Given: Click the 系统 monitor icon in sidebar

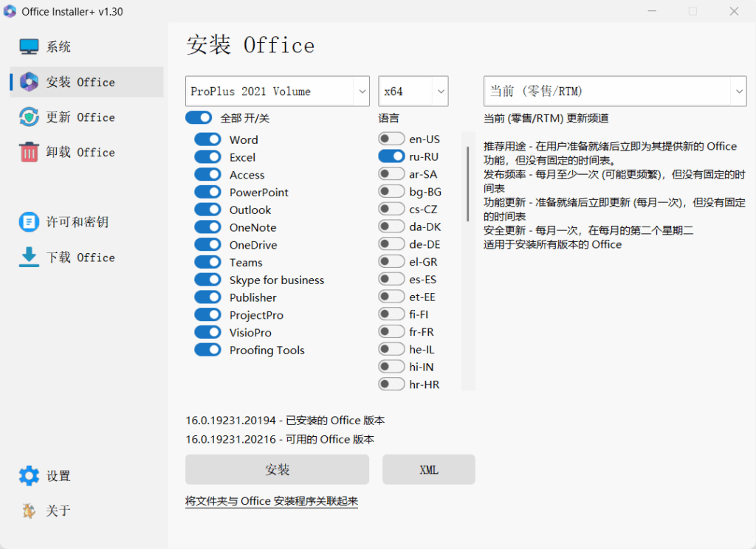Looking at the screenshot, I should [x=27, y=46].
